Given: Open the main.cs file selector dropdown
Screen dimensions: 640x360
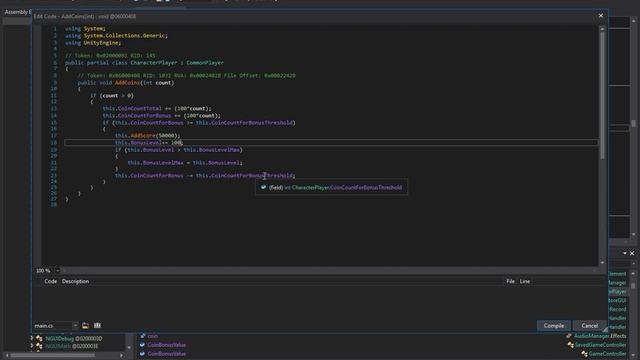Looking at the screenshot, I should pos(75,326).
